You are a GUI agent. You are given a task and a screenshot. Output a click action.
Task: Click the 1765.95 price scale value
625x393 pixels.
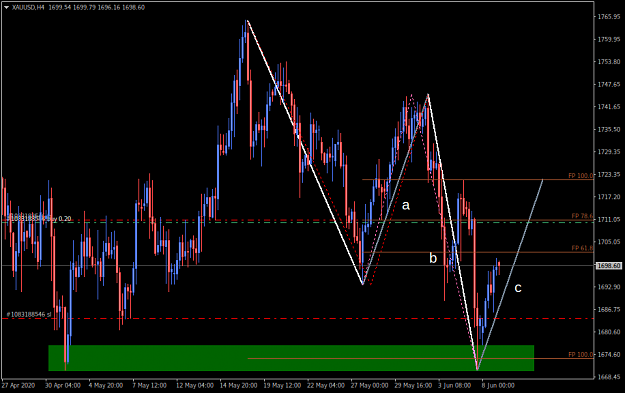(x=609, y=16)
